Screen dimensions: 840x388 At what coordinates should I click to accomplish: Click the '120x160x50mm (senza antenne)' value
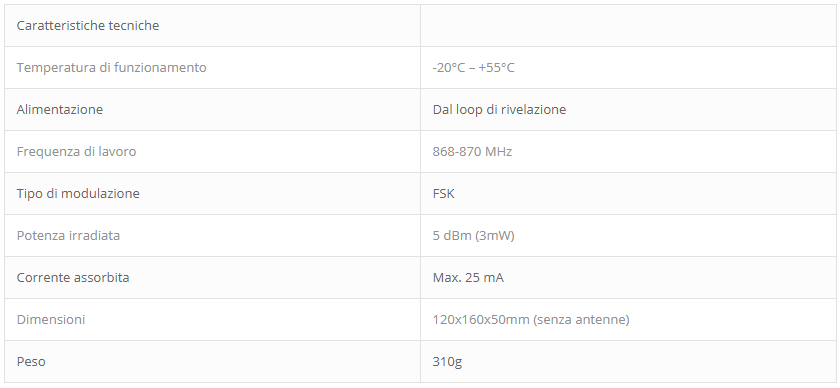click(x=531, y=319)
